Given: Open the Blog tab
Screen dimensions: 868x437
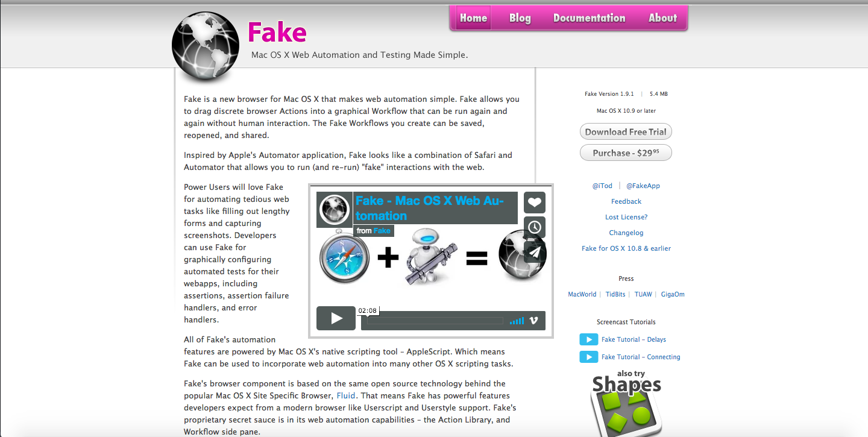Looking at the screenshot, I should [x=520, y=18].
